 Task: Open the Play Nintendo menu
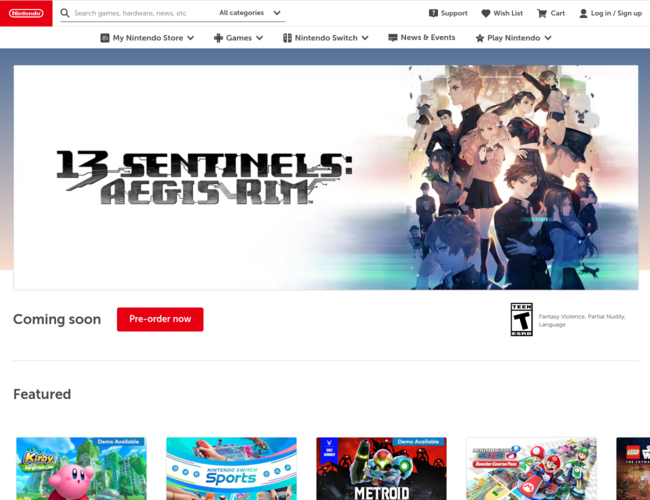tap(513, 38)
